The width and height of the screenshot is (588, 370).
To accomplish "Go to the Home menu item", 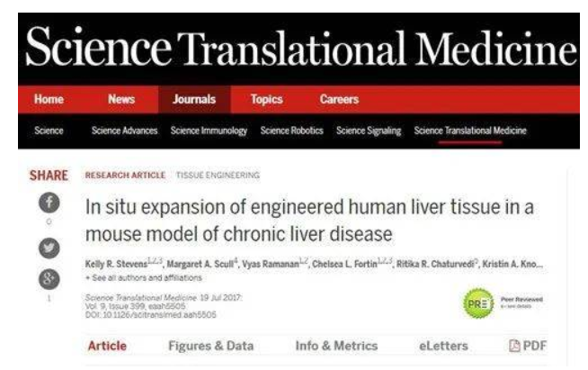I will click(49, 99).
